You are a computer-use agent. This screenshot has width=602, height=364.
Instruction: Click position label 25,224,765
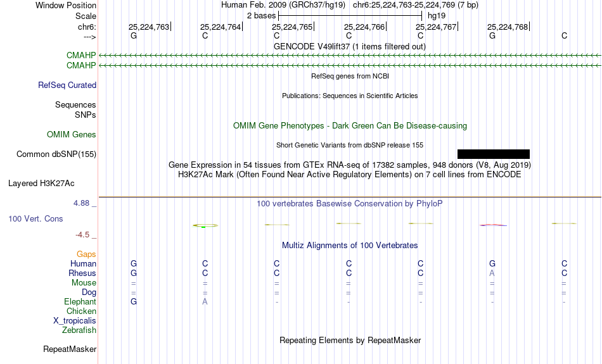[292, 27]
